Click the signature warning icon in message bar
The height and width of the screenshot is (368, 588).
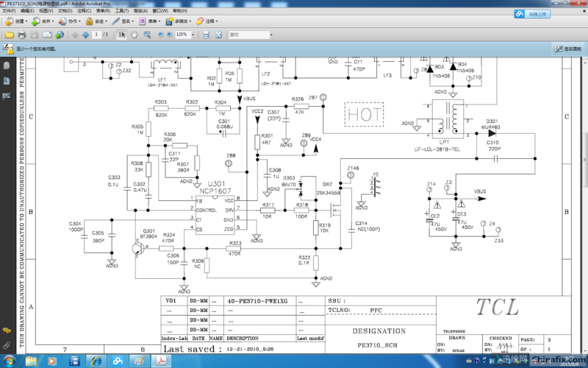[8, 49]
